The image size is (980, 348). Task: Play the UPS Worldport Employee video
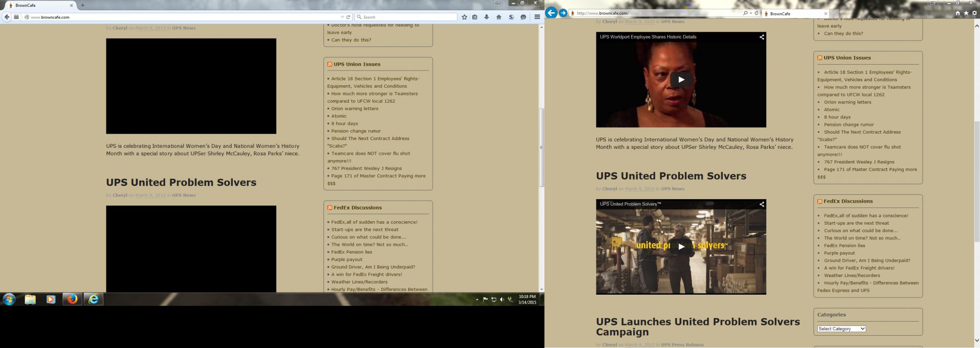pyautogui.click(x=681, y=79)
